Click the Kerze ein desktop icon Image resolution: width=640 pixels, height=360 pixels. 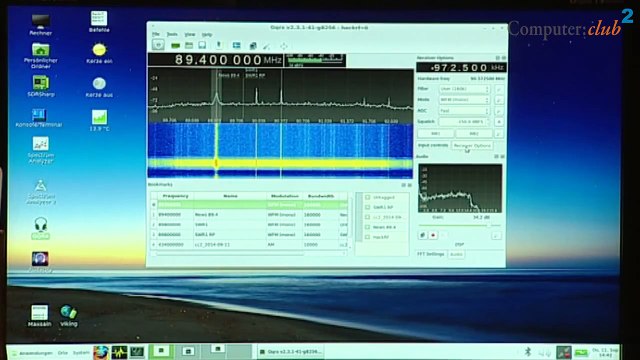tap(99, 53)
